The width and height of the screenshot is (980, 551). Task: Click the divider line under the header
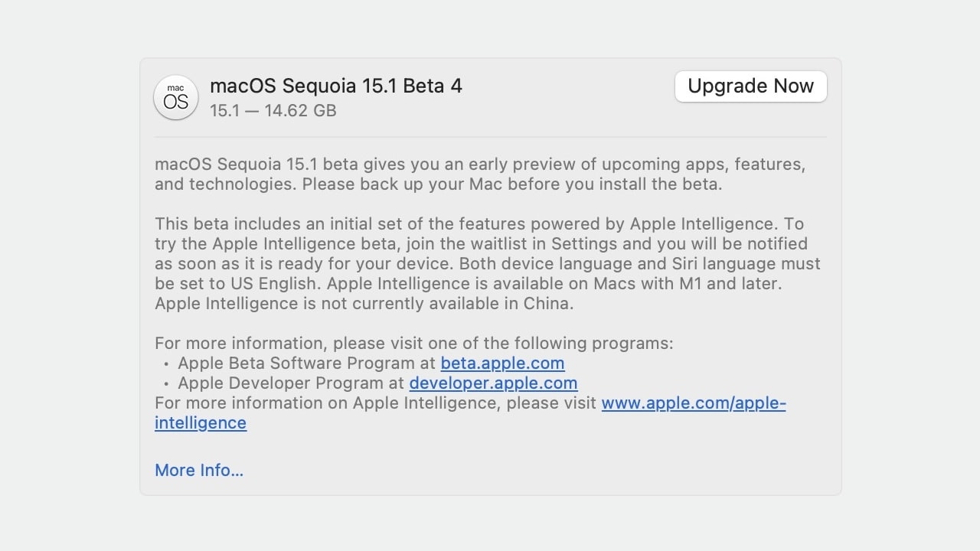click(x=490, y=137)
